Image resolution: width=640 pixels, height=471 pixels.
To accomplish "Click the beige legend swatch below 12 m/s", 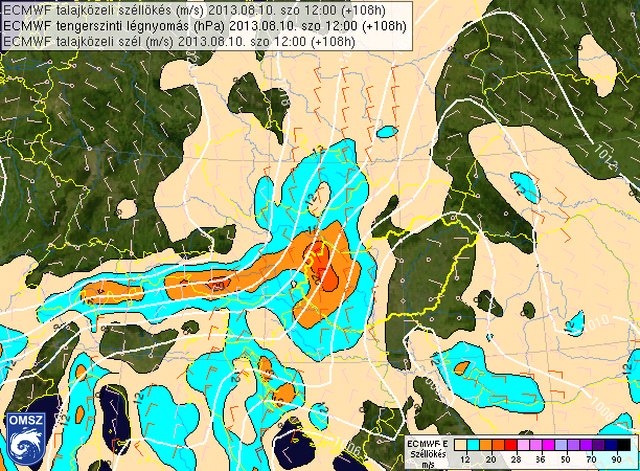I will 460,445.
